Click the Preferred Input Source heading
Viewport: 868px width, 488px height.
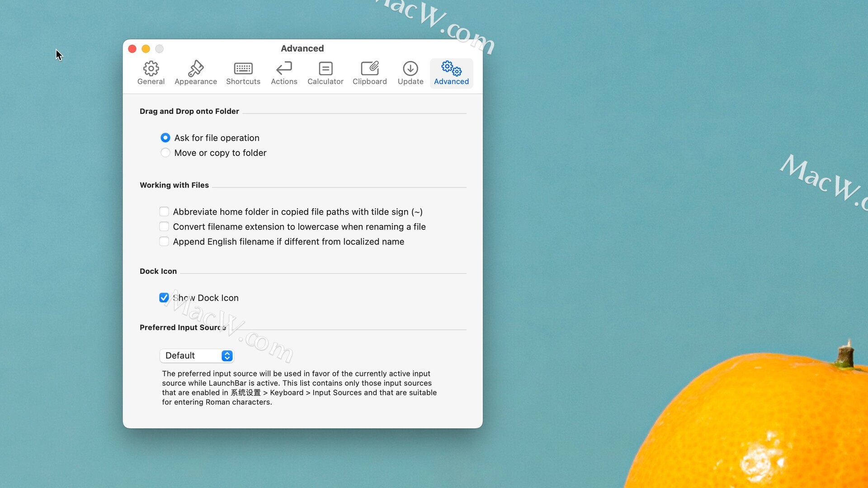tap(183, 327)
